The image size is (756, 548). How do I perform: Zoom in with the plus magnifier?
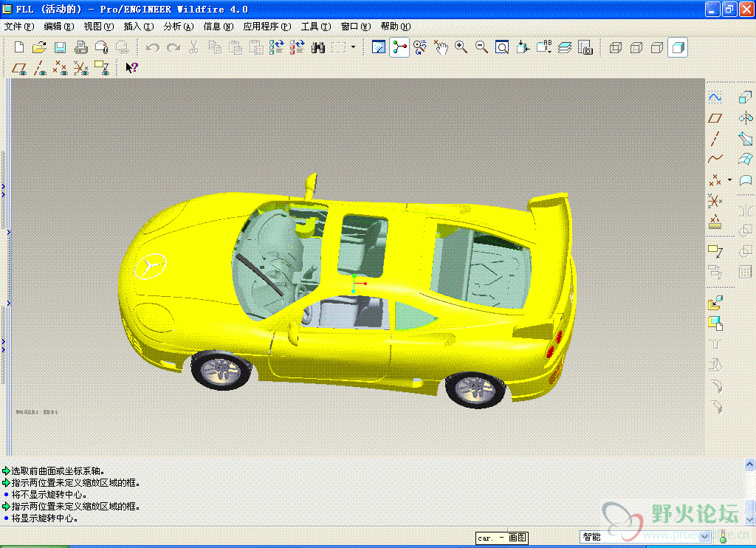tap(461, 47)
